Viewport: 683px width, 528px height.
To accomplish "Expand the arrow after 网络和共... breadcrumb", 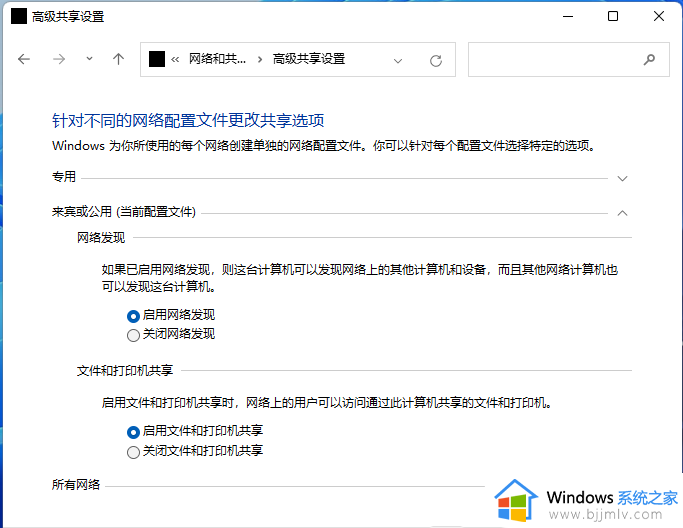I will (260, 59).
